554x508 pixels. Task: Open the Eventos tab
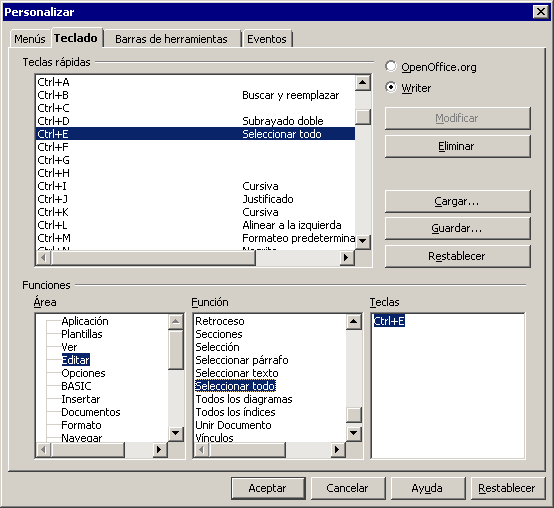coord(267,39)
